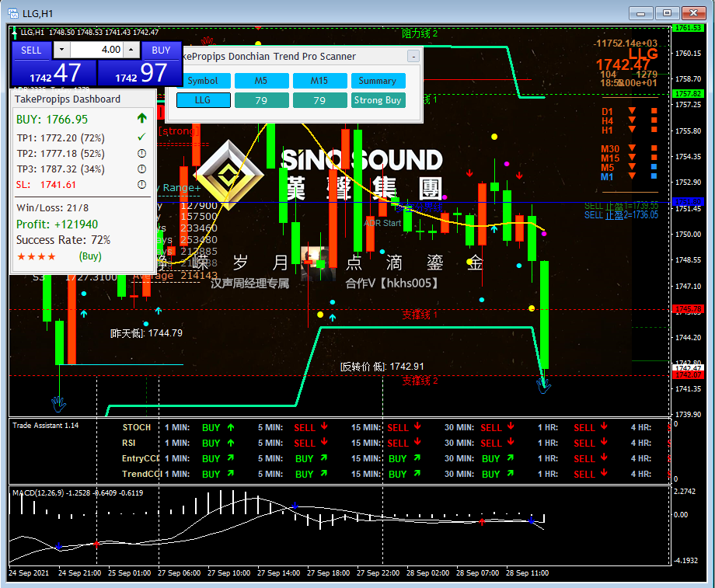Click the M15 header in the scanner
Viewport: 715px width, 588px height.
point(319,81)
